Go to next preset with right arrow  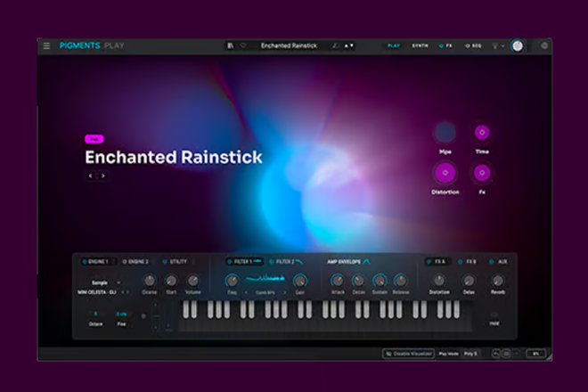point(103,176)
